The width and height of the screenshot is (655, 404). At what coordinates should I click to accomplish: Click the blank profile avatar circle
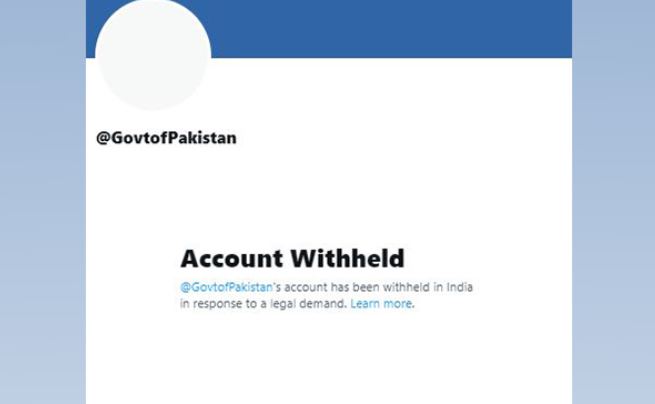(153, 54)
